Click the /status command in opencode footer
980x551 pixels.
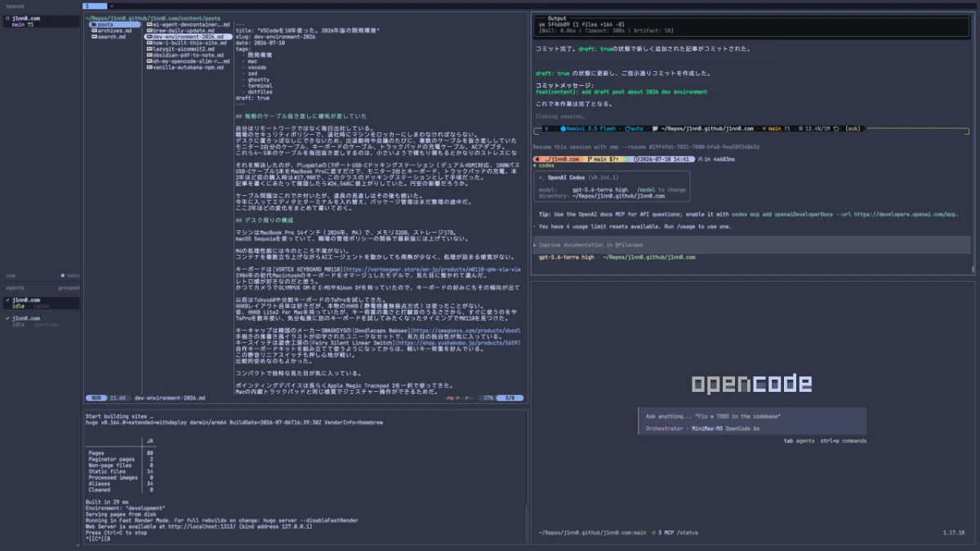pyautogui.click(x=688, y=532)
